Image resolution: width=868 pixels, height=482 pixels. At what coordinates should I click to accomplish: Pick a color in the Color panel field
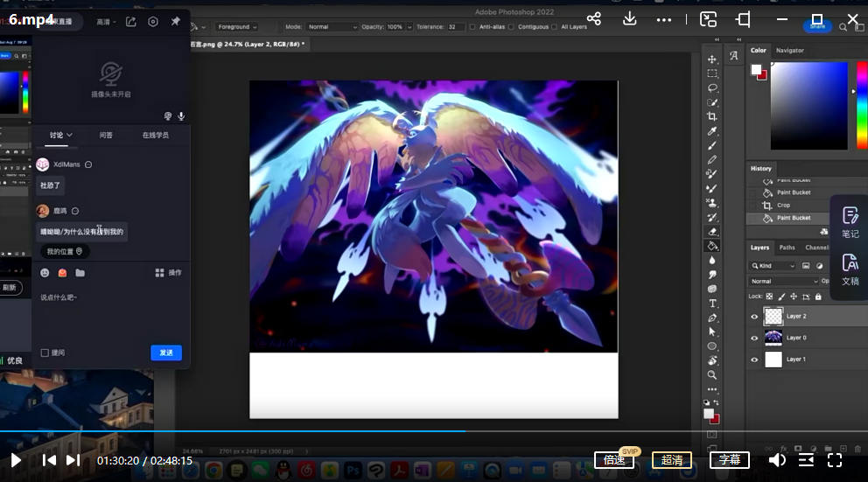coord(808,105)
